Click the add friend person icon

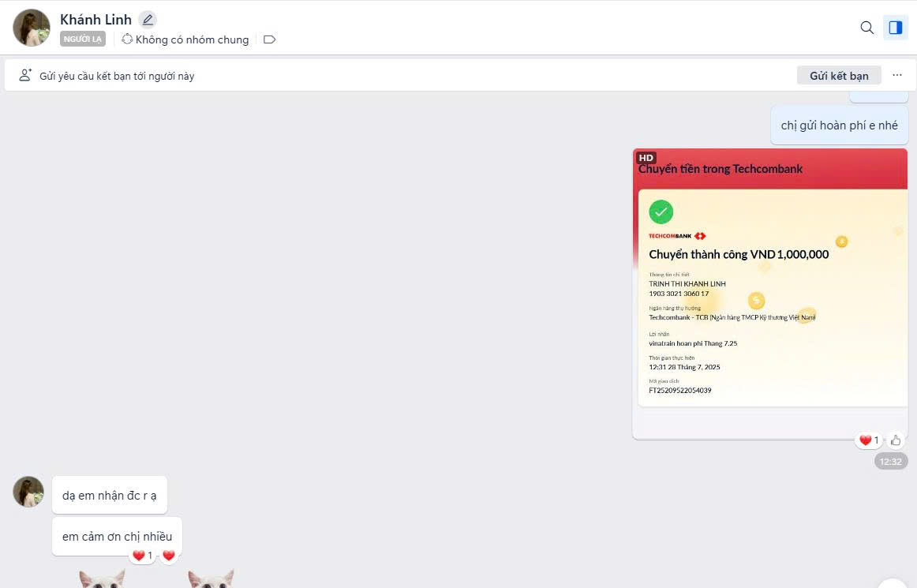click(25, 76)
